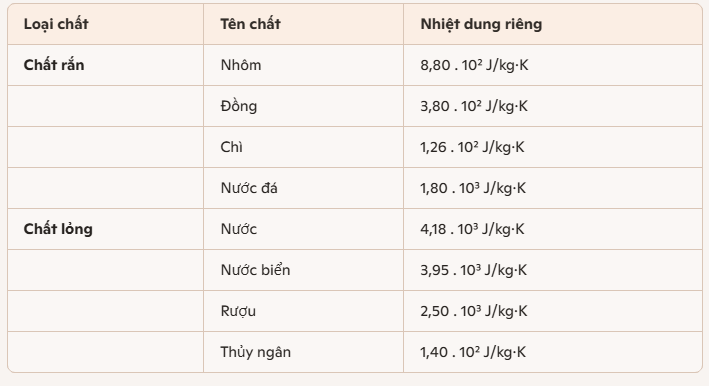Select the value 3,95 . 10³ J/kg·K
709x386 pixels.
click(474, 270)
